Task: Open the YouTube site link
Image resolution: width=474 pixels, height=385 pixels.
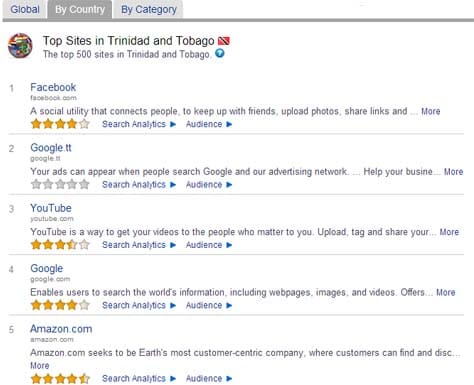Action: pos(51,208)
